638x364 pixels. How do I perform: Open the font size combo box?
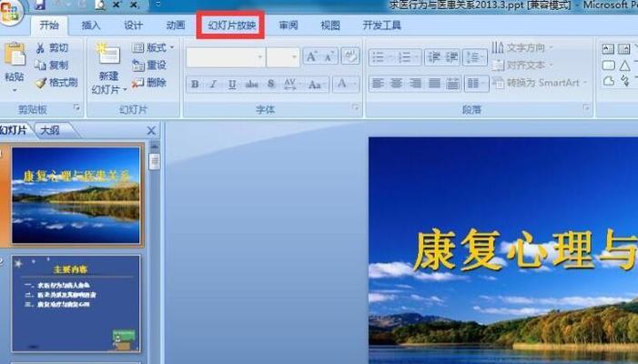[283, 57]
